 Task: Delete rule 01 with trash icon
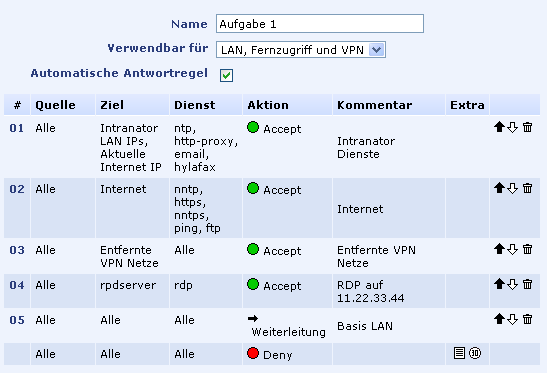pyautogui.click(x=527, y=127)
